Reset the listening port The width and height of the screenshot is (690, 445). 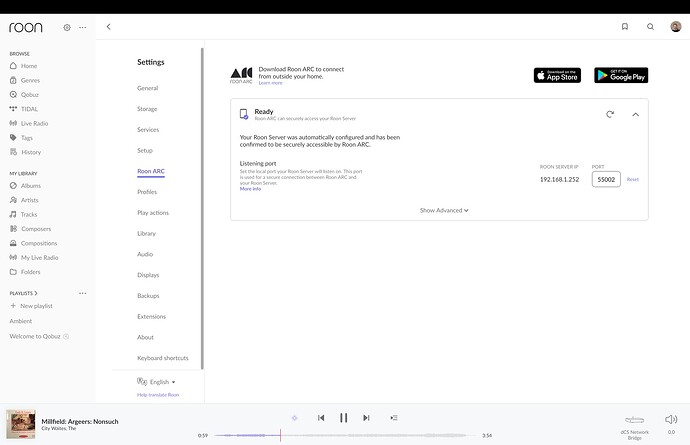point(633,180)
